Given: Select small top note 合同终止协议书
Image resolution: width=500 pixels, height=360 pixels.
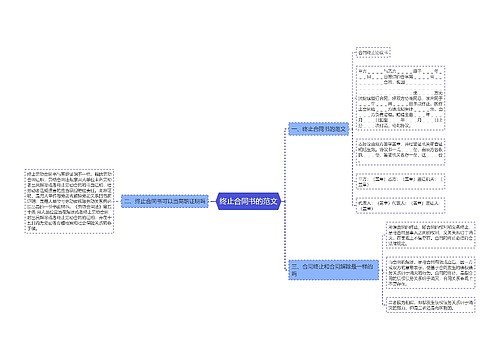Looking at the screenshot, I should click(x=373, y=53).
